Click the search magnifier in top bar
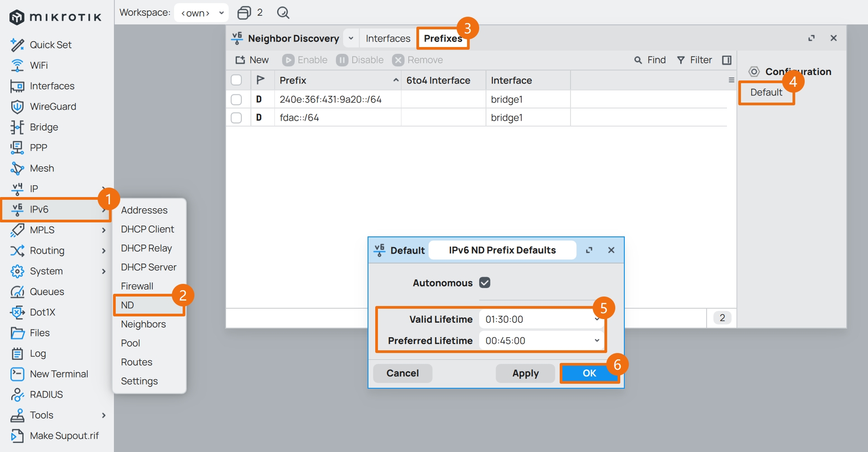This screenshot has height=452, width=868. tap(283, 13)
